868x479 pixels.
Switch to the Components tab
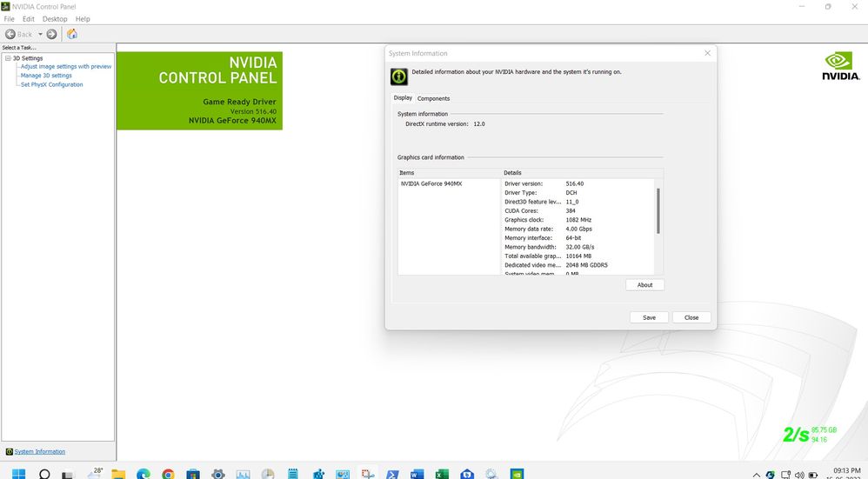coord(433,98)
